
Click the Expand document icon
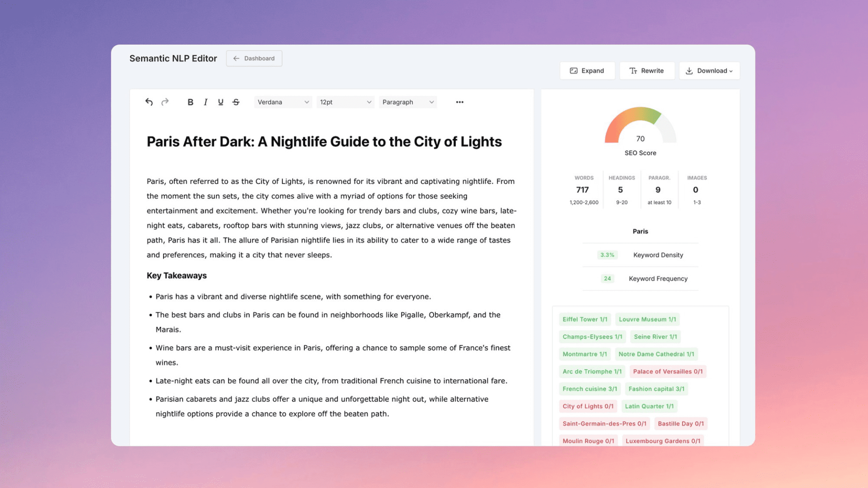[x=574, y=70]
